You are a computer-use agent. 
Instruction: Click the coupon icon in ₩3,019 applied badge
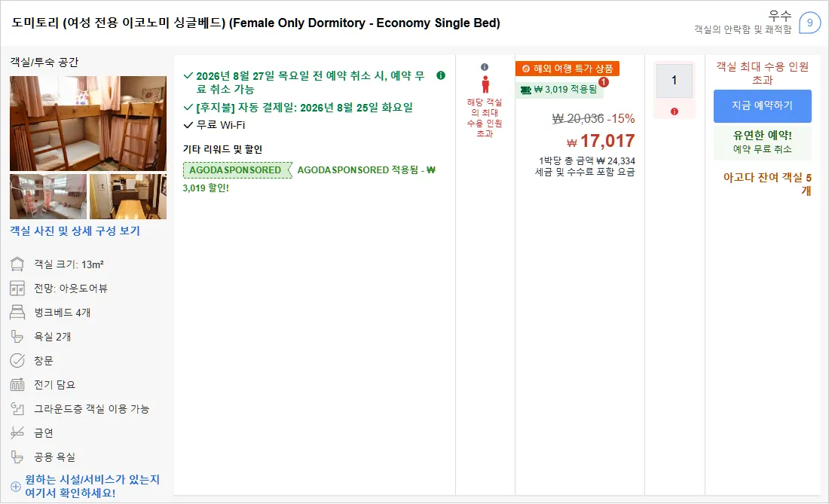[x=525, y=90]
